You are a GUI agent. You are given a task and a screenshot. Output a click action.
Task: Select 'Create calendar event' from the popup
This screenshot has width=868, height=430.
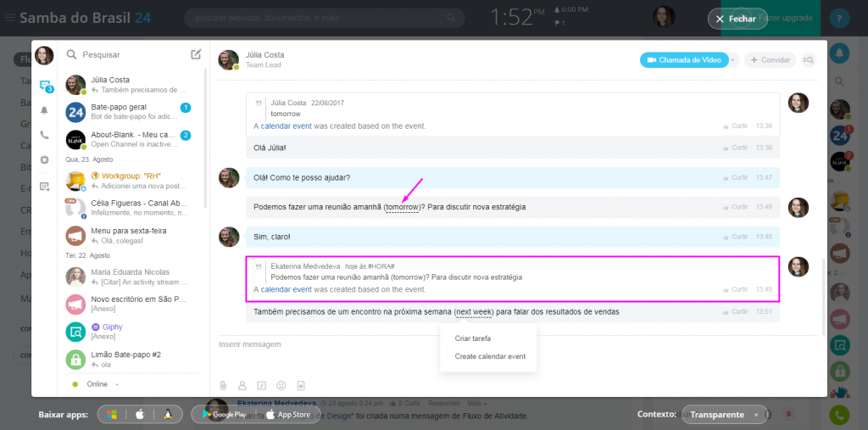click(x=490, y=356)
